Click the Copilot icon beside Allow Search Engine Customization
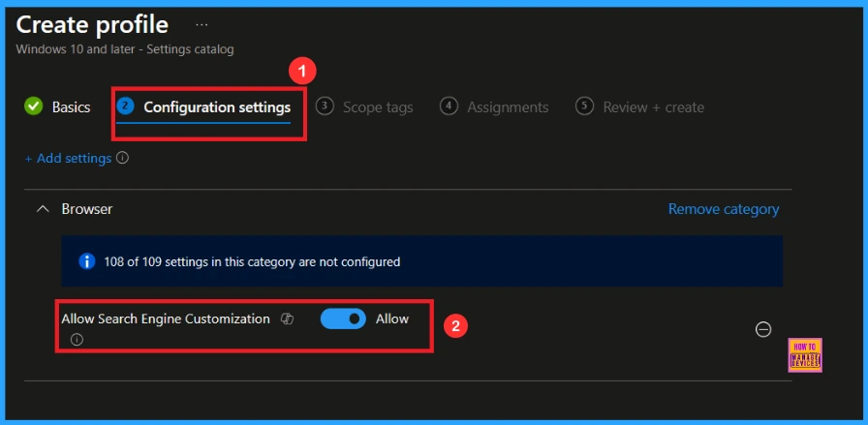Screen dimensions: 868x425 tap(287, 319)
